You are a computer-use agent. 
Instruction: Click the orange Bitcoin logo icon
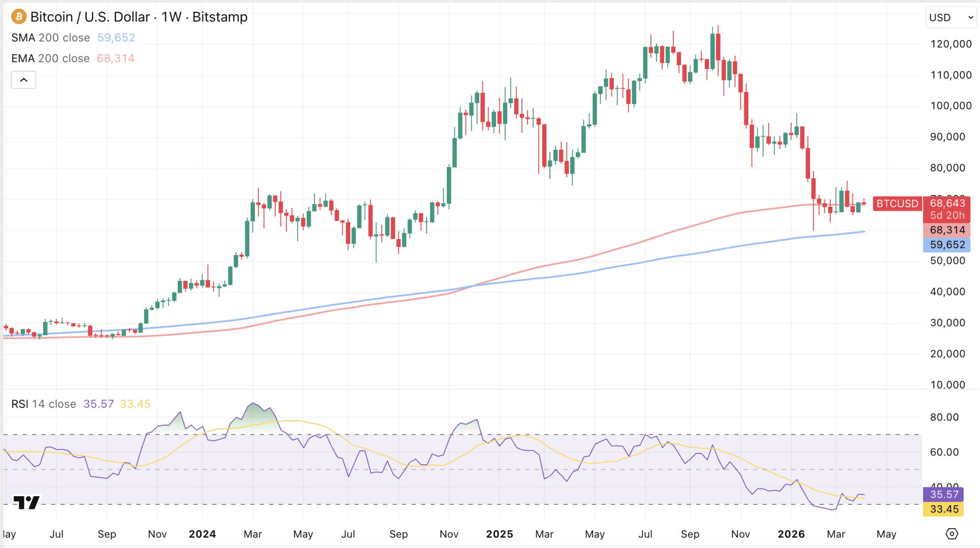pyautogui.click(x=19, y=17)
